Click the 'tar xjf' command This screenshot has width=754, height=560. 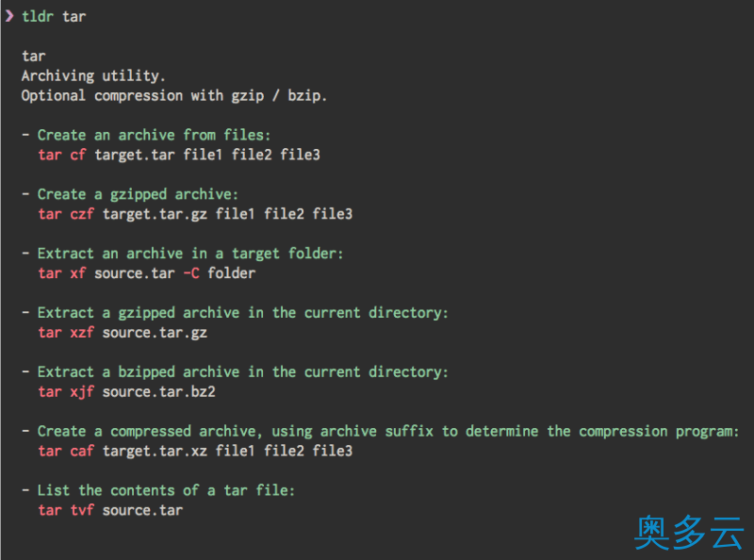coord(66,391)
